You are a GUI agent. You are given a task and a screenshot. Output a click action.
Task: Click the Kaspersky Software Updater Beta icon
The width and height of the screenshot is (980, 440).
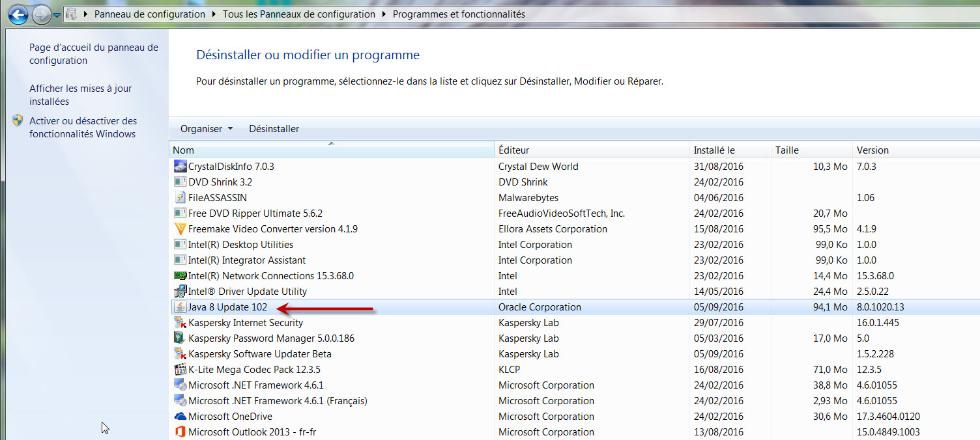tap(180, 353)
